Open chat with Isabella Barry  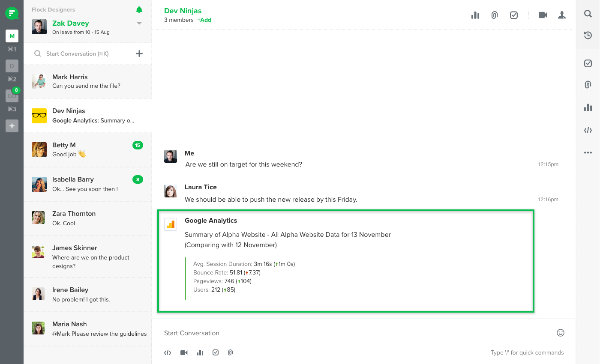point(87,184)
